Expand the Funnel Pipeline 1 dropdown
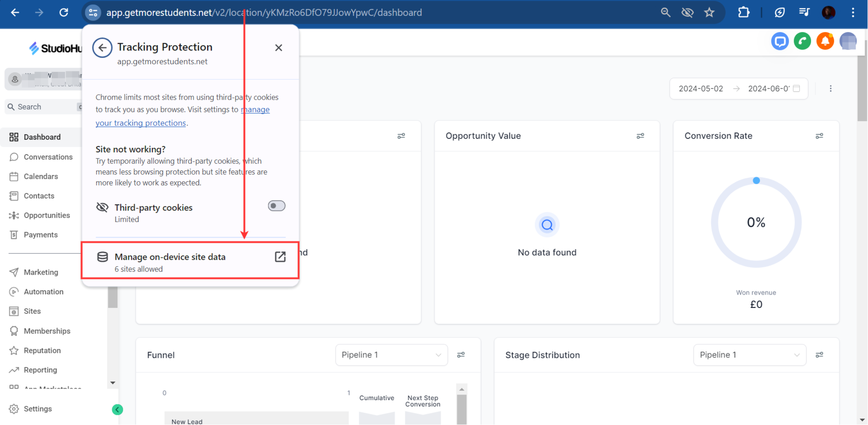 [x=391, y=354]
